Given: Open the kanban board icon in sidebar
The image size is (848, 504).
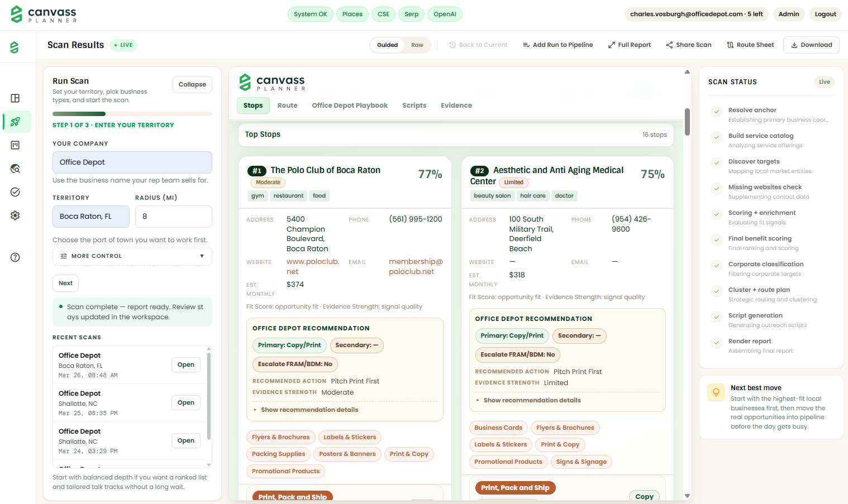Looking at the screenshot, I should [15, 145].
